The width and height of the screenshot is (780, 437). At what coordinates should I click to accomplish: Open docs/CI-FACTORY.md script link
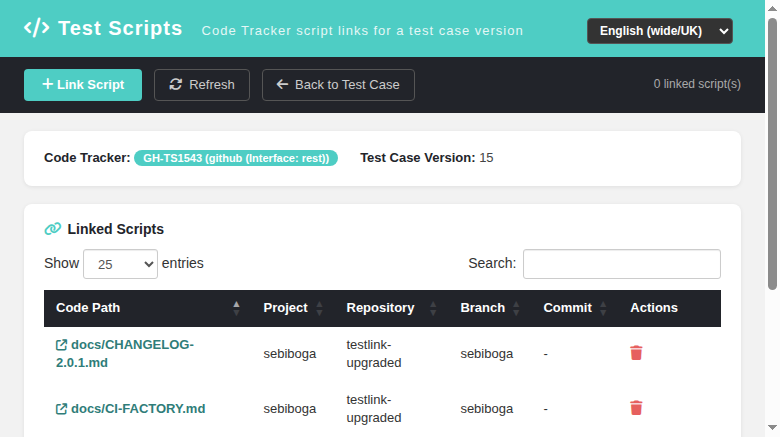click(130, 409)
